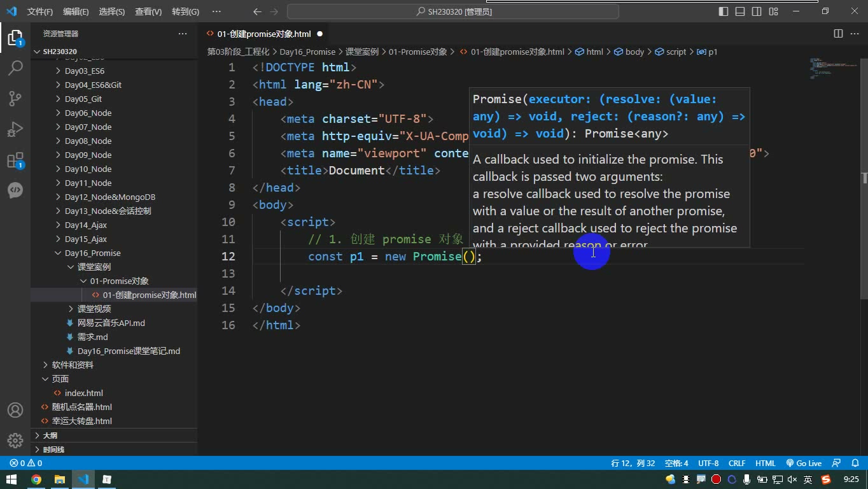The image size is (868, 489).
Task: Click the notifications bell in status bar
Action: click(854, 464)
